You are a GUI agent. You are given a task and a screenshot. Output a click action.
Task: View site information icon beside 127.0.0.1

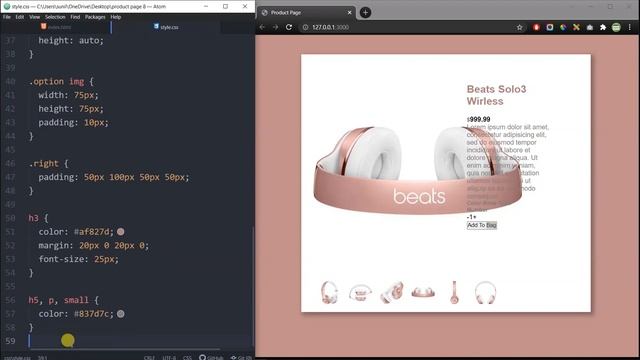305,27
